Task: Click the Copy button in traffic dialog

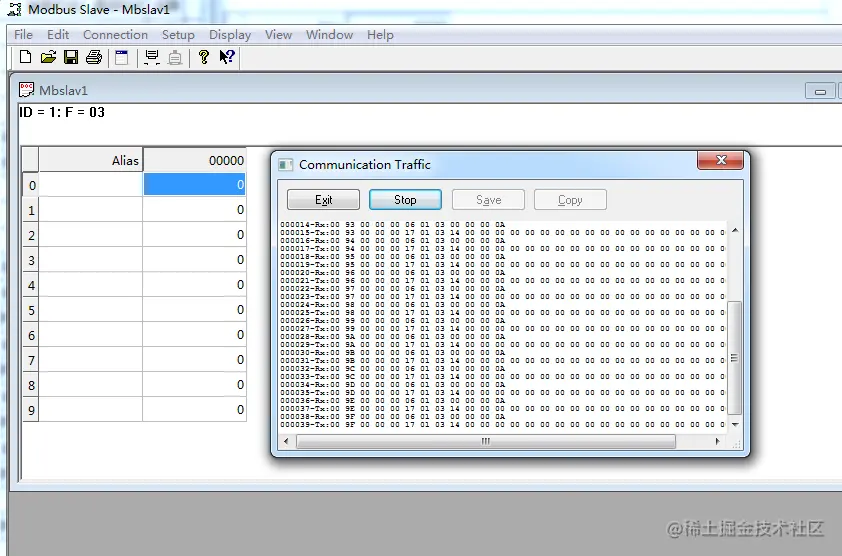Action: point(570,200)
